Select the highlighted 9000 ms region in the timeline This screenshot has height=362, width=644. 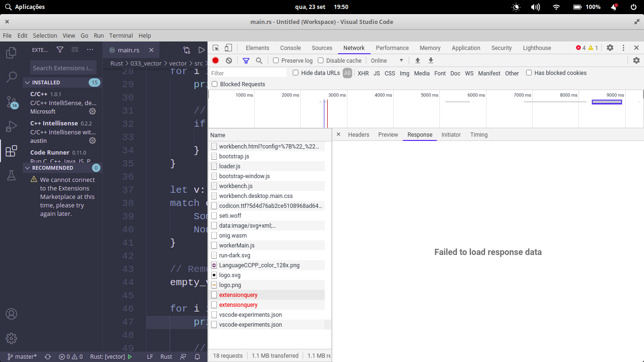point(607,101)
